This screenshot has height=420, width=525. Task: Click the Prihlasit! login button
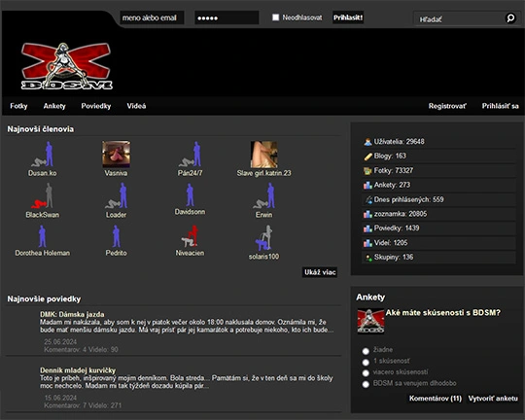pos(348,17)
